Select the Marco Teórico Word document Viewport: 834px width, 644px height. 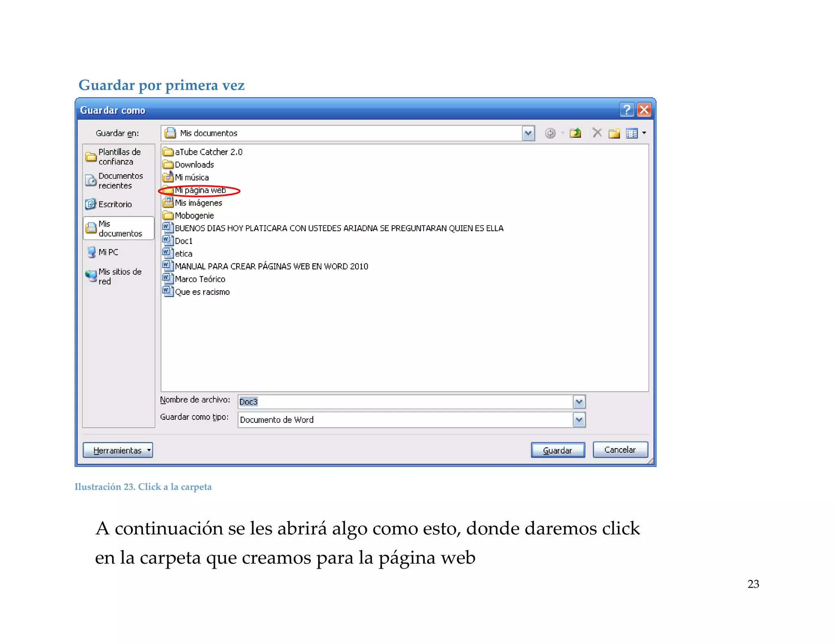tap(200, 279)
